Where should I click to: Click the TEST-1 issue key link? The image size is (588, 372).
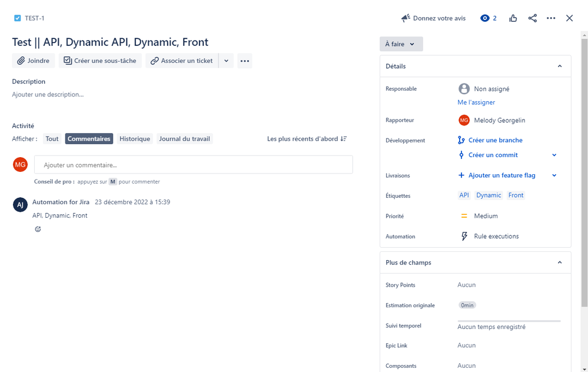35,18
